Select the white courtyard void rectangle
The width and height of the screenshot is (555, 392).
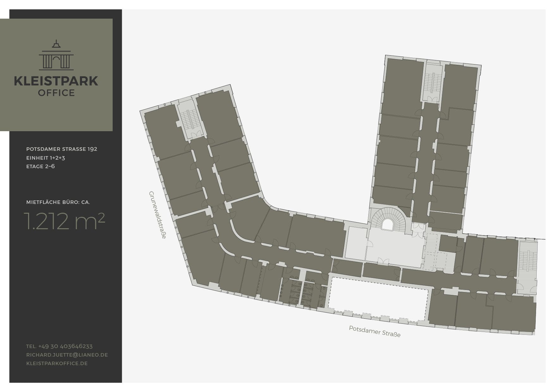coord(378,299)
